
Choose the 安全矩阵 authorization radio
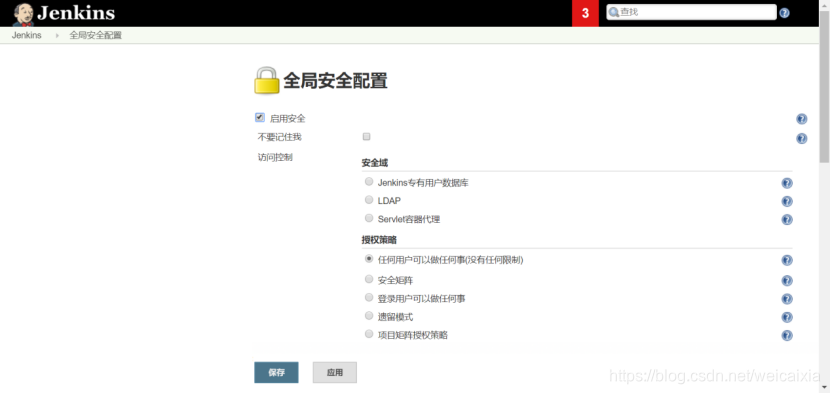(x=369, y=279)
